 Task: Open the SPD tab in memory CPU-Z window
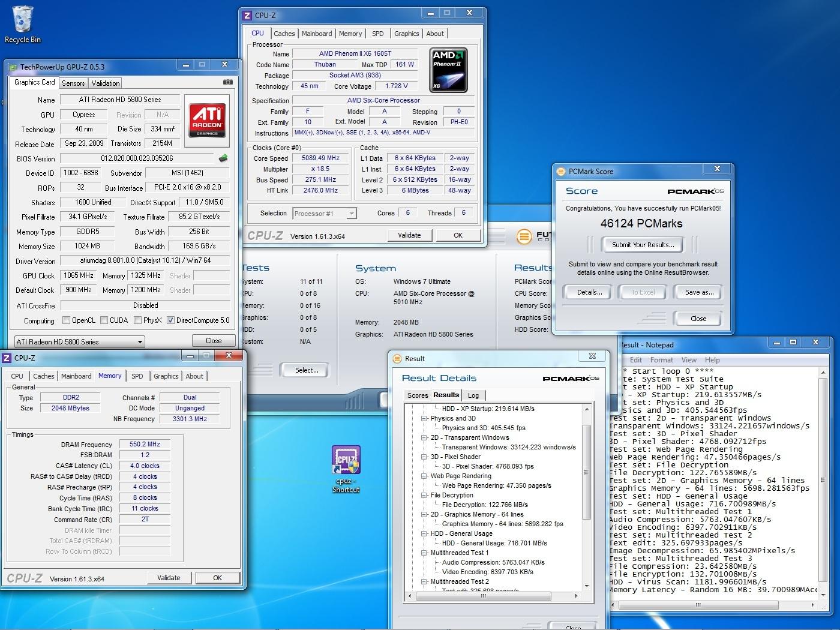click(137, 376)
